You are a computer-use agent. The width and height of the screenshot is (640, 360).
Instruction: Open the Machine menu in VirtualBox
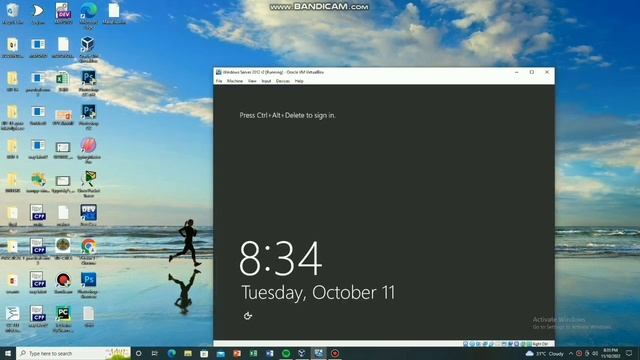click(235, 81)
